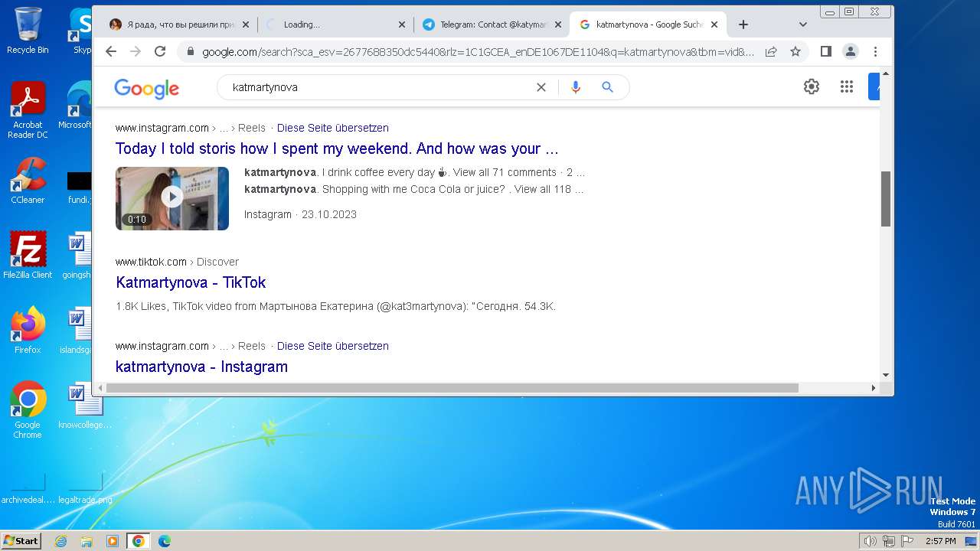980x551 pixels.
Task: Share this page via share icon
Action: coord(771,51)
